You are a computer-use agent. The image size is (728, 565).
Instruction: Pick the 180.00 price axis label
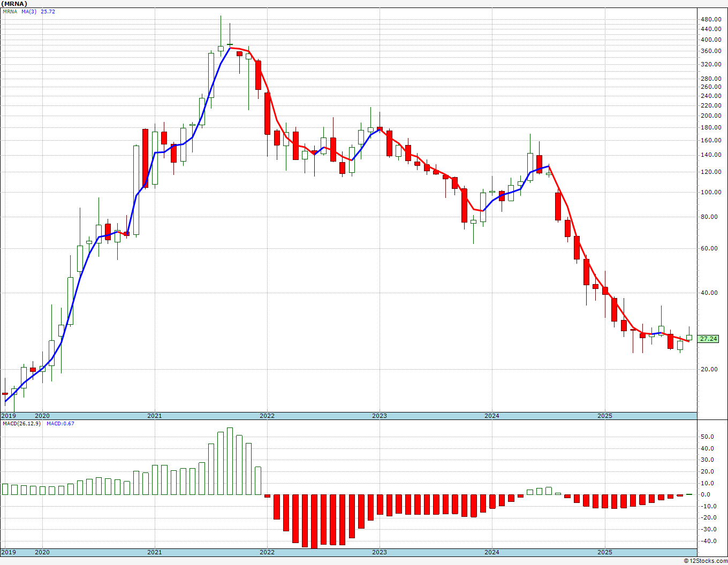(x=711, y=127)
